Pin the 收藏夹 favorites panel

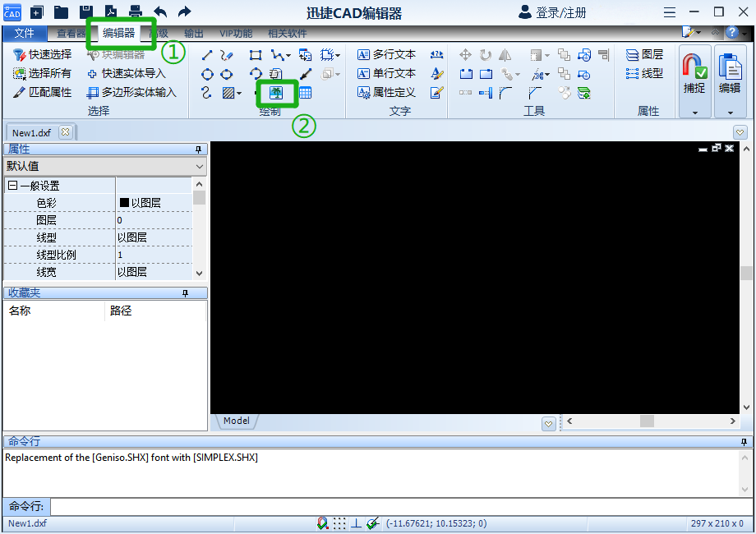click(185, 293)
